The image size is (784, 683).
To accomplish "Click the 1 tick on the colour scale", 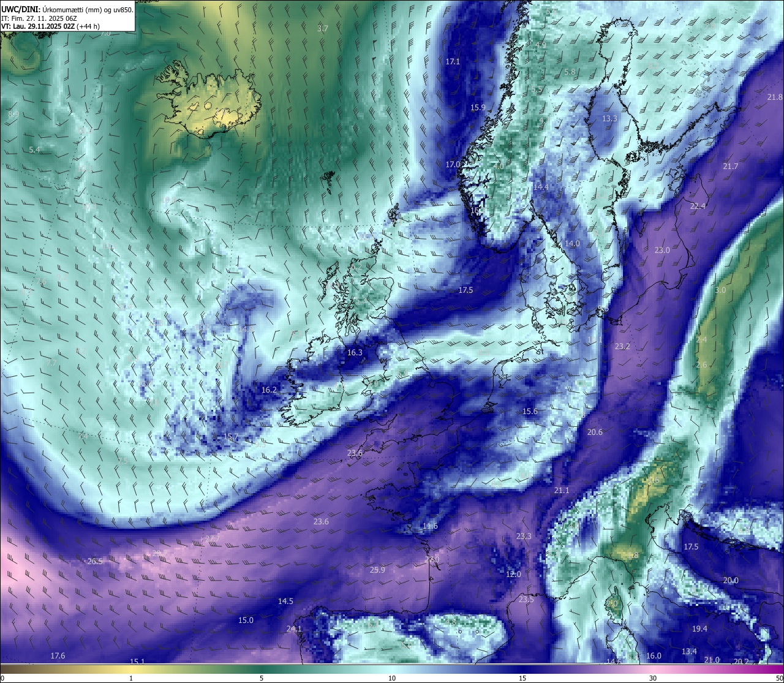I will click(x=131, y=678).
